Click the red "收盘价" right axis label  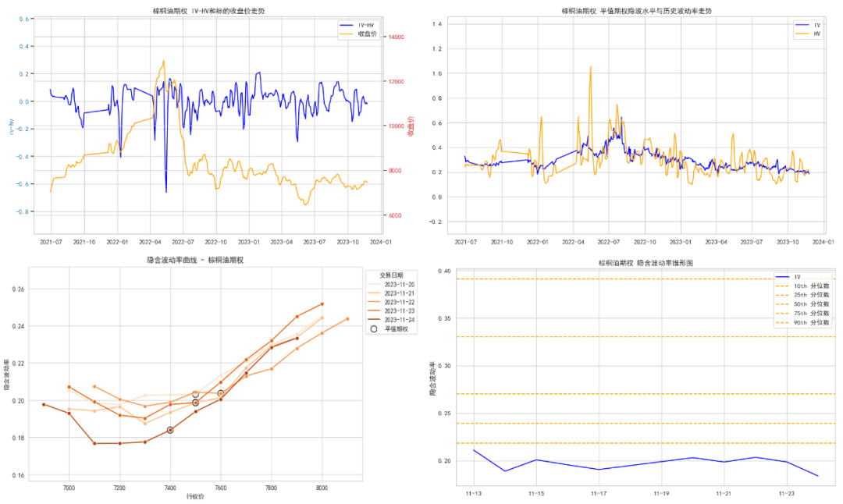[x=411, y=126]
